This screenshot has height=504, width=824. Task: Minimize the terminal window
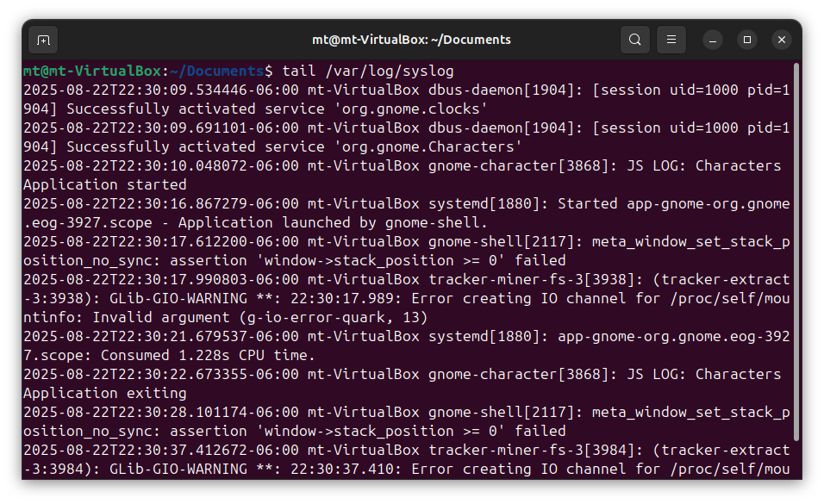[x=713, y=40]
